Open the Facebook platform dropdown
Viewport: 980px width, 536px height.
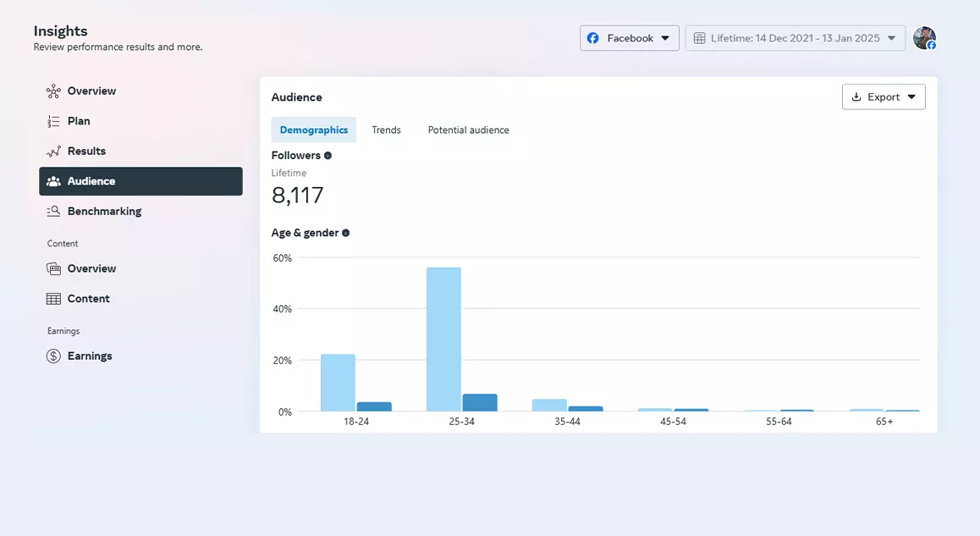(630, 38)
